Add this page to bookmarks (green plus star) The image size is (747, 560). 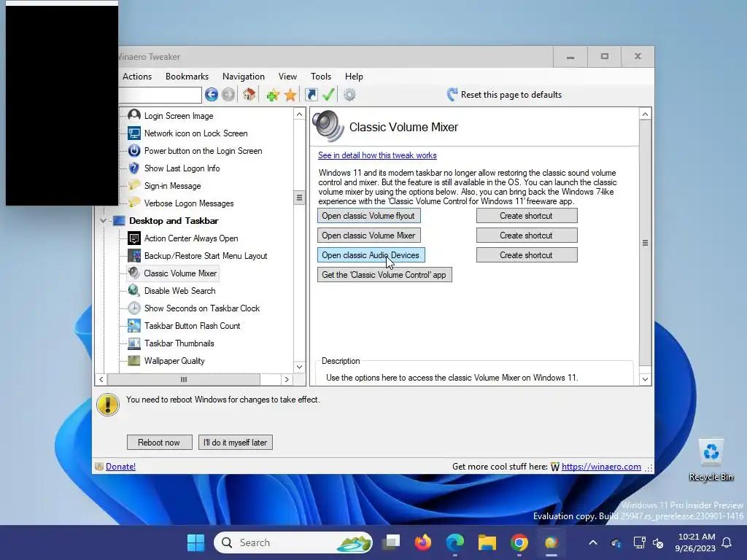(x=273, y=95)
